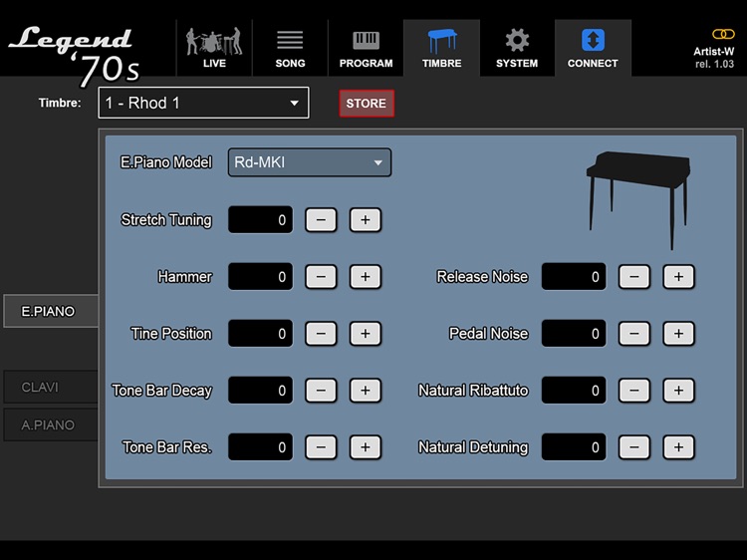
Task: Open the SONG list icon
Action: tap(290, 40)
